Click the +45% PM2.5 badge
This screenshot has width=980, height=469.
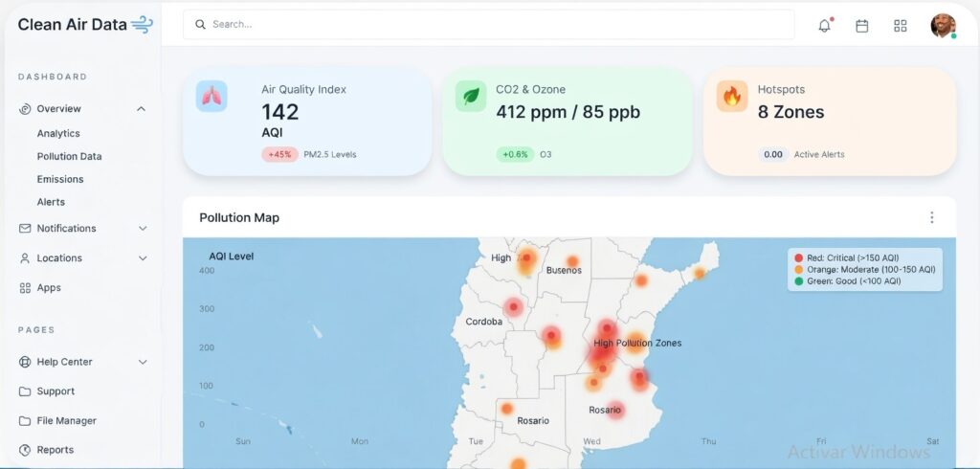click(x=279, y=154)
